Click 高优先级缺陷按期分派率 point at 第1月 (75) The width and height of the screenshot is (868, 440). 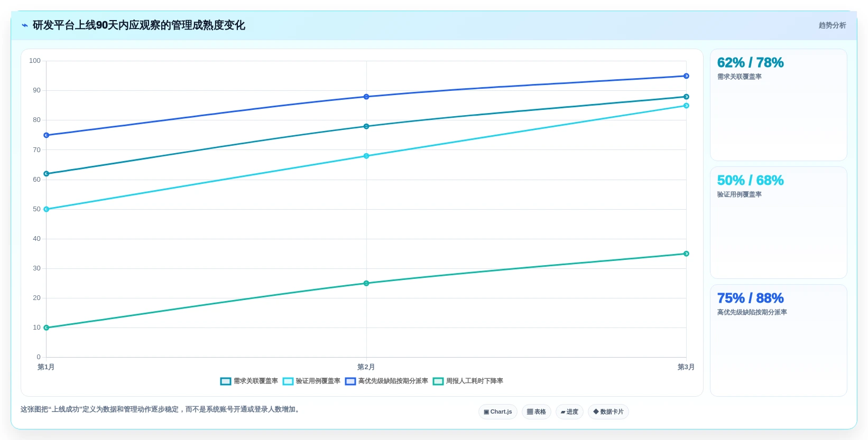pos(47,135)
